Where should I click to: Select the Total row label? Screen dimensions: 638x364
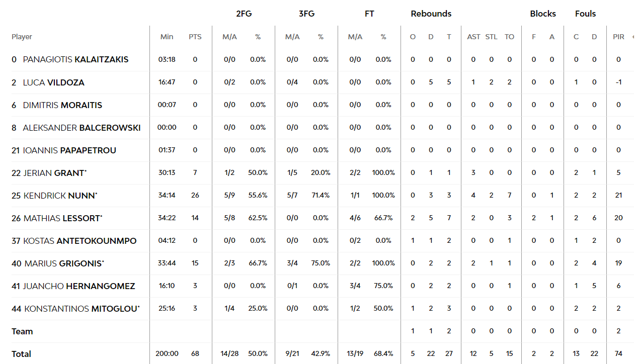point(21,354)
